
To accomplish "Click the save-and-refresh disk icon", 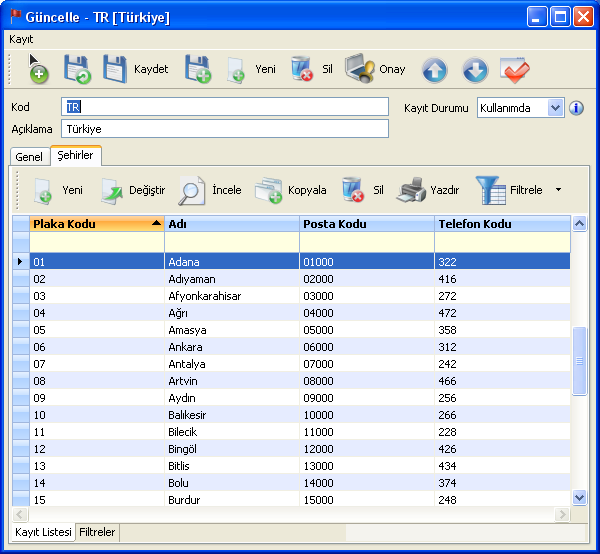I will coord(77,69).
